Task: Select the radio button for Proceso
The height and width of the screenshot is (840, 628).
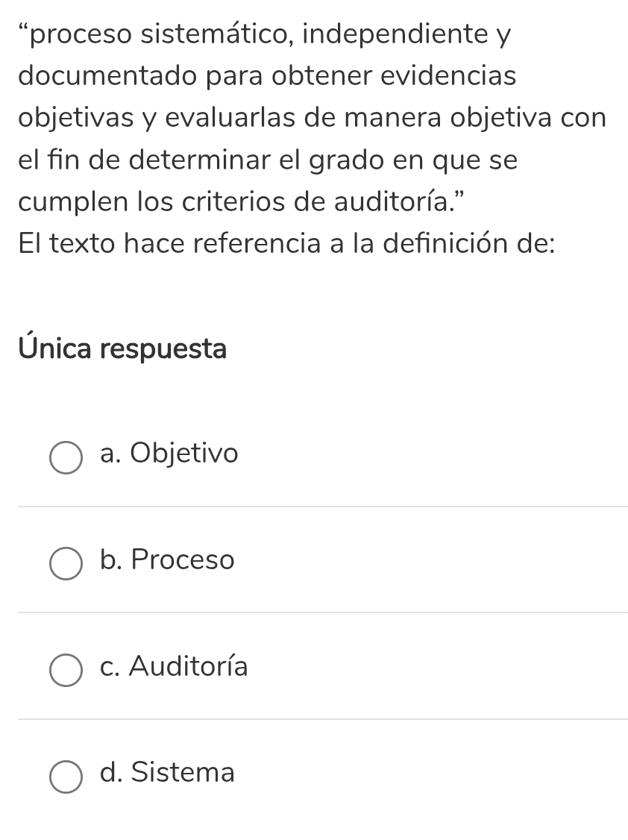Action: 66,564
